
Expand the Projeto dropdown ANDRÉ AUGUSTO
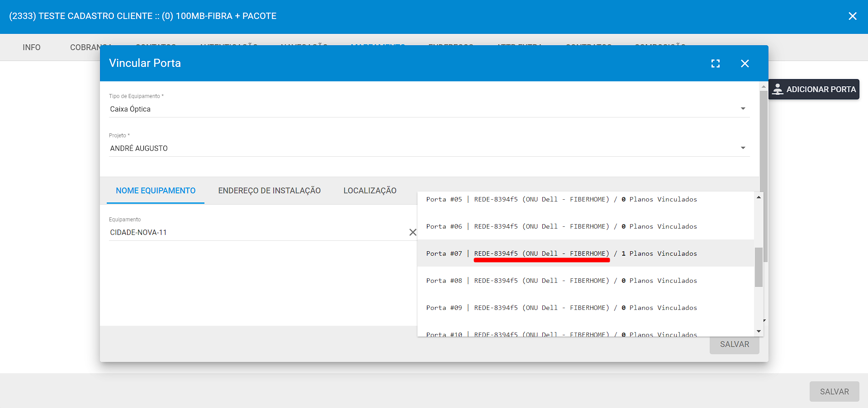pos(429,148)
